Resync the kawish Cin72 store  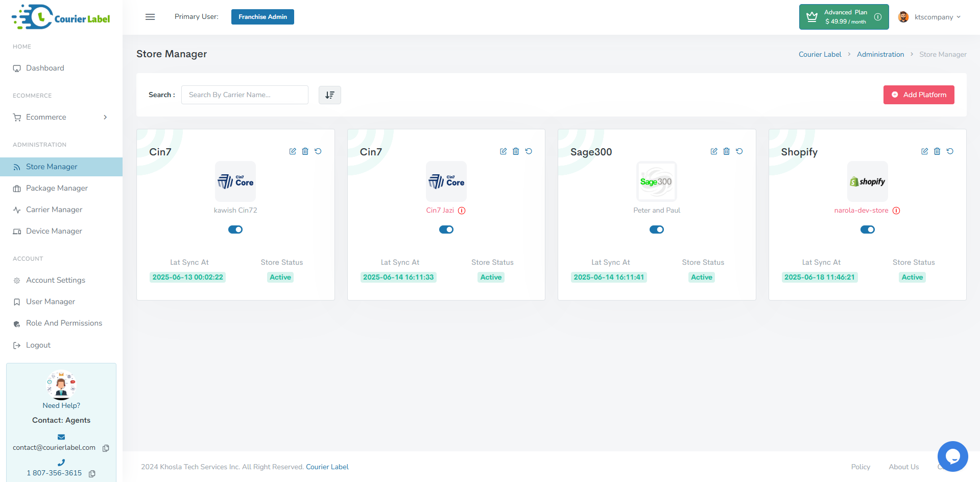pos(318,151)
